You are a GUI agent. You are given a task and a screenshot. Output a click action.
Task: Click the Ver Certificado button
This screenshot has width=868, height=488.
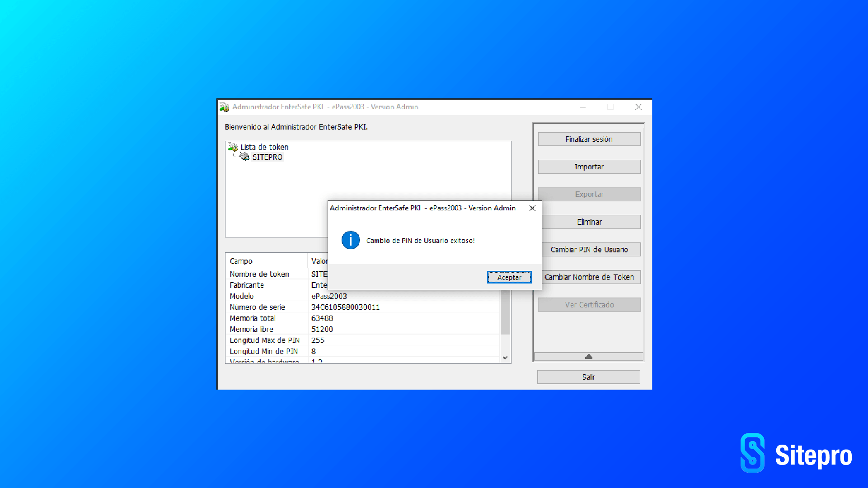[589, 305]
